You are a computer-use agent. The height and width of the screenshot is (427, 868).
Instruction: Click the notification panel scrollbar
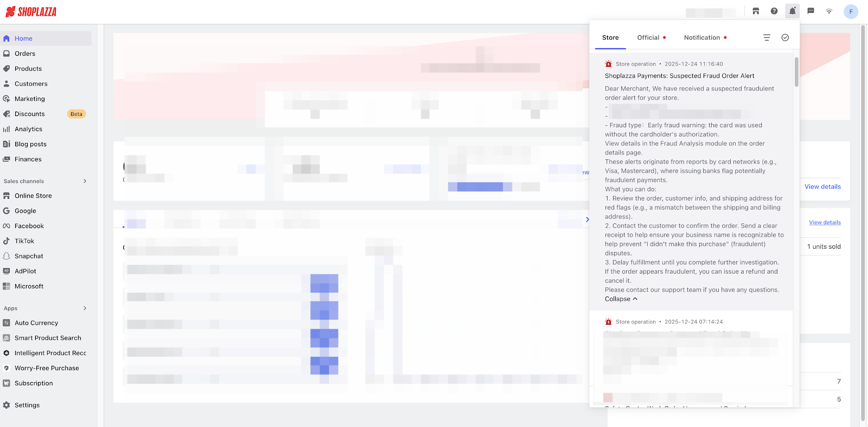pyautogui.click(x=796, y=72)
